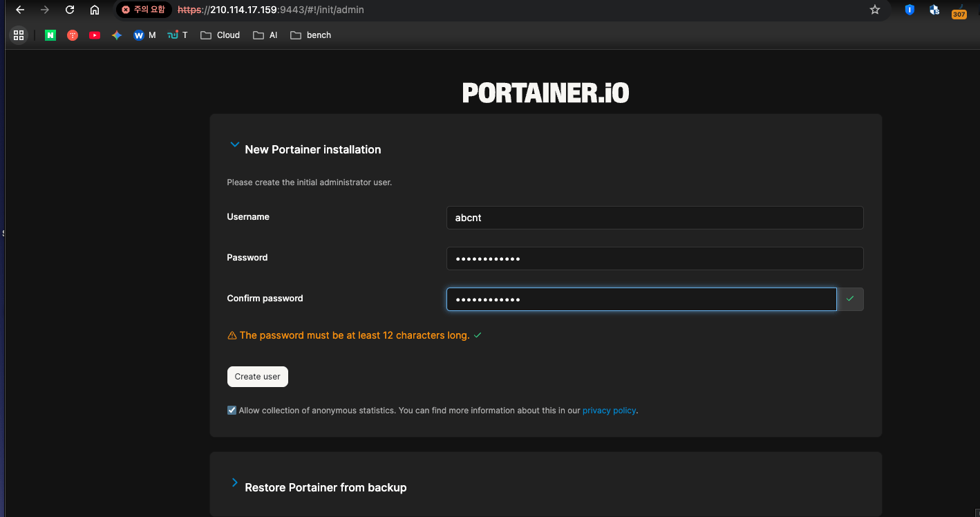Viewport: 980px width, 517px height.
Task: Go back to the previous browser page
Action: [x=20, y=10]
